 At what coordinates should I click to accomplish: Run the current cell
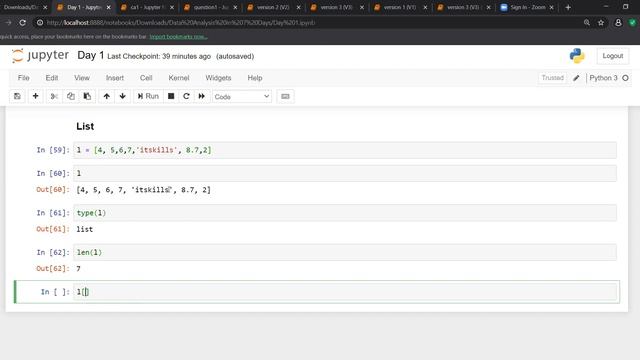(x=148, y=96)
